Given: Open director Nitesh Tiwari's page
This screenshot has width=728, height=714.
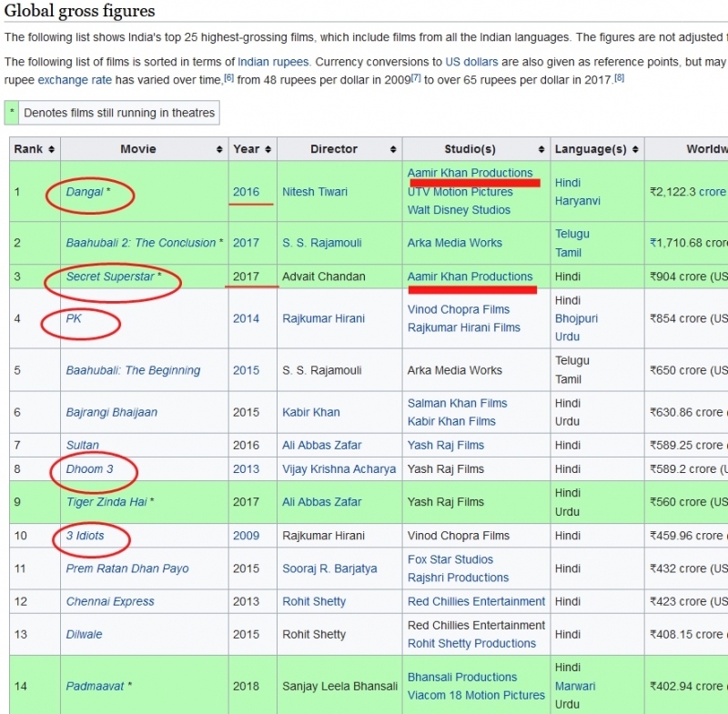Looking at the screenshot, I should pos(315,192).
